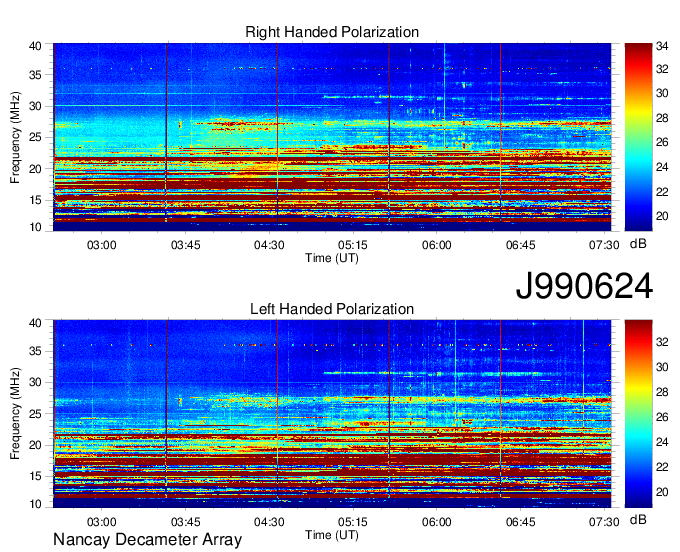Click "04:30" time tick under Left Handed plot
The width and height of the screenshot is (680, 552).
[x=269, y=522]
